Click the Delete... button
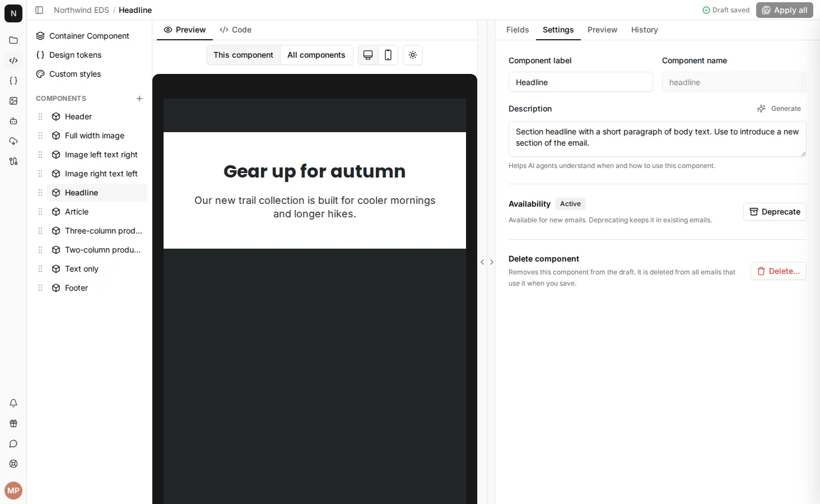 point(779,271)
